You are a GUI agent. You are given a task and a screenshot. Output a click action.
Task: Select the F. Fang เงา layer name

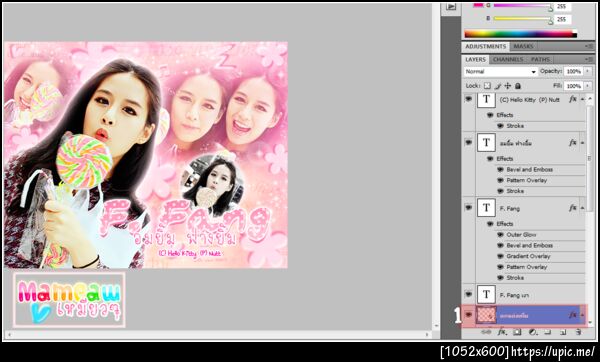pos(514,295)
